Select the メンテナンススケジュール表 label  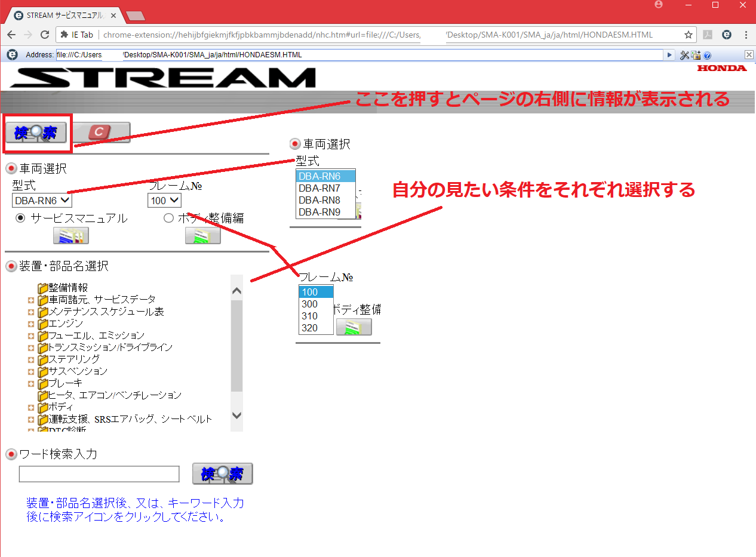coord(106,312)
